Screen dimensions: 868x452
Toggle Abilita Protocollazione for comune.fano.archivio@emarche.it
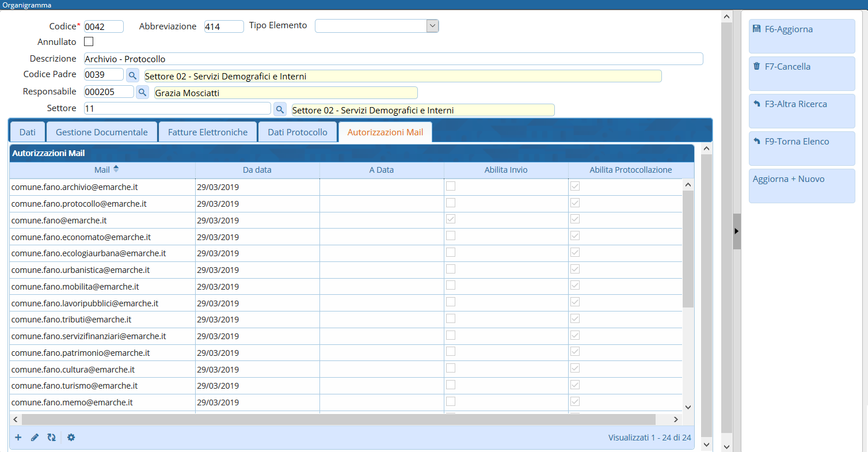[575, 186]
